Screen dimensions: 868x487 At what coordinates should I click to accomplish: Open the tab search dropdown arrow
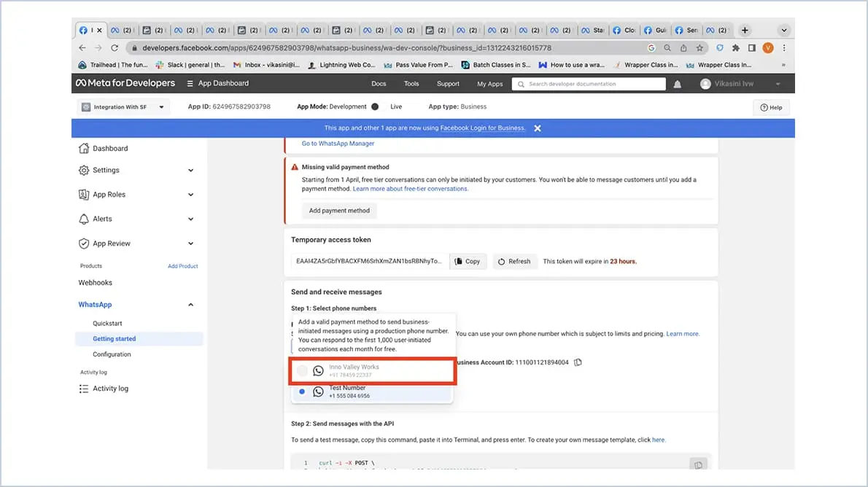pyautogui.click(x=784, y=31)
